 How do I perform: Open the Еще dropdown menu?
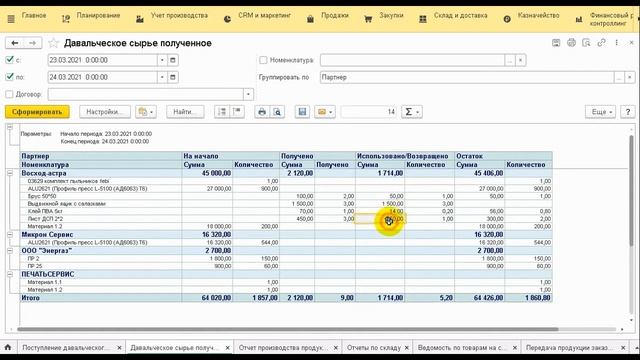pos(600,112)
